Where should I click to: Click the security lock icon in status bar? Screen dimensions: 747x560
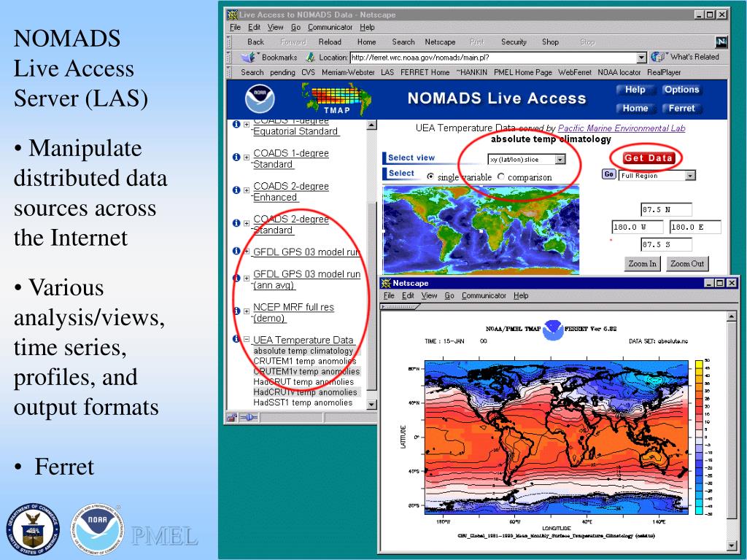(232, 418)
